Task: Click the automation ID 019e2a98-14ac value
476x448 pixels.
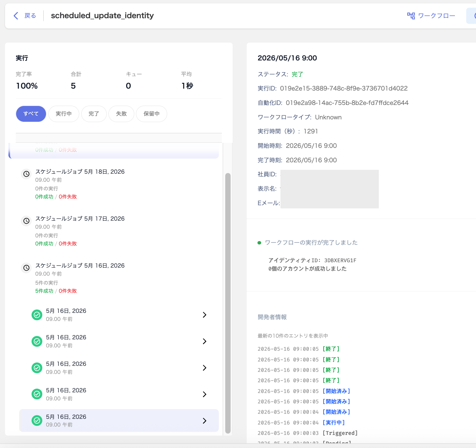Action: pos(347,103)
